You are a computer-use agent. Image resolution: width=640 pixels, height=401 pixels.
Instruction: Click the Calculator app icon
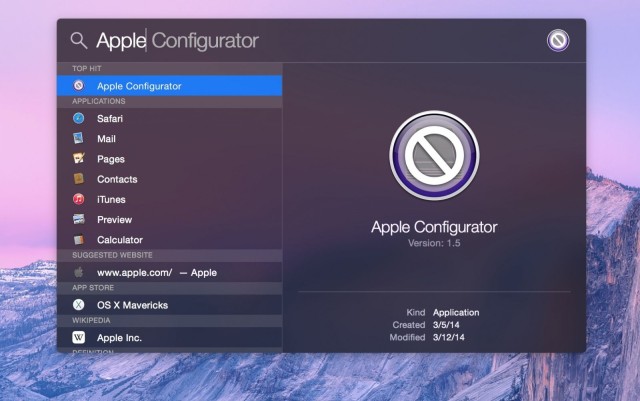click(x=79, y=240)
